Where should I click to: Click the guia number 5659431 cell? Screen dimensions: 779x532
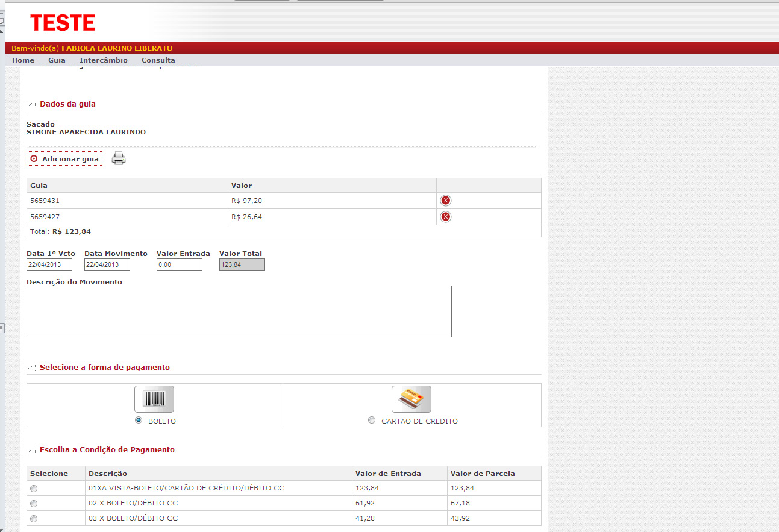click(128, 201)
